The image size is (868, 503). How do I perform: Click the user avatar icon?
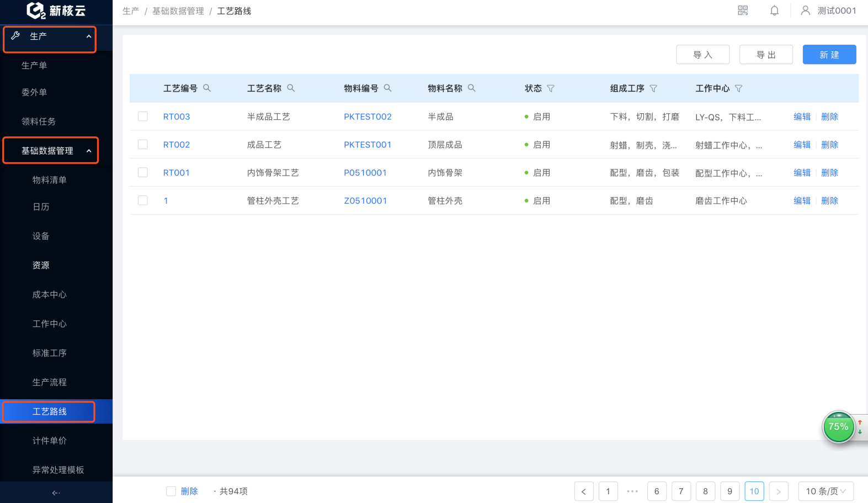click(806, 10)
